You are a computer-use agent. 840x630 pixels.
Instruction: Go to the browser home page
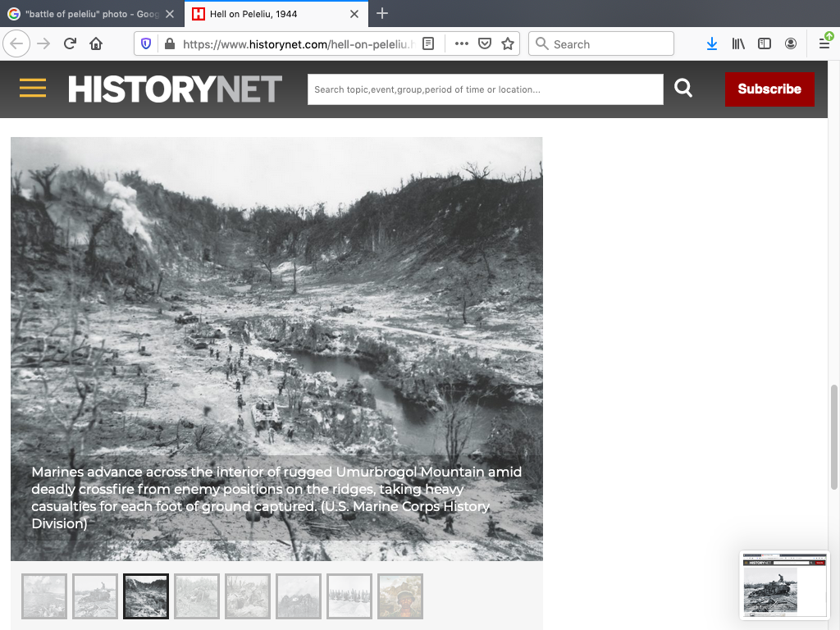(96, 44)
